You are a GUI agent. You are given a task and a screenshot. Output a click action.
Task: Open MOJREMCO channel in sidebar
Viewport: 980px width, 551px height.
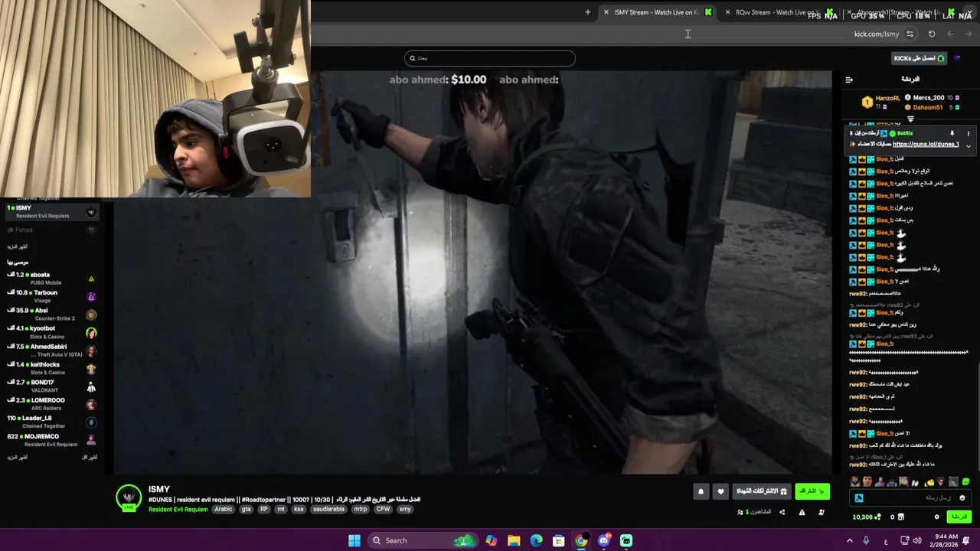pyautogui.click(x=52, y=440)
